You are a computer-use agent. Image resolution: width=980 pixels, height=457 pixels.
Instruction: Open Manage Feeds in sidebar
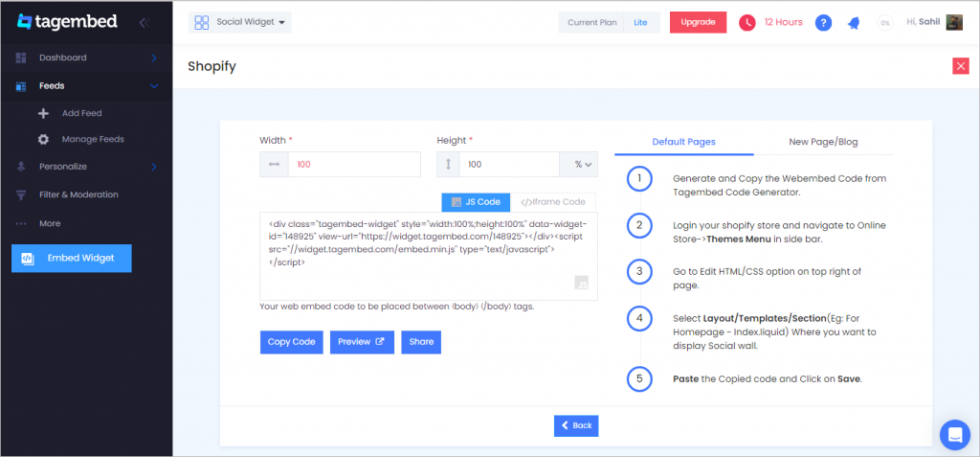click(x=93, y=139)
